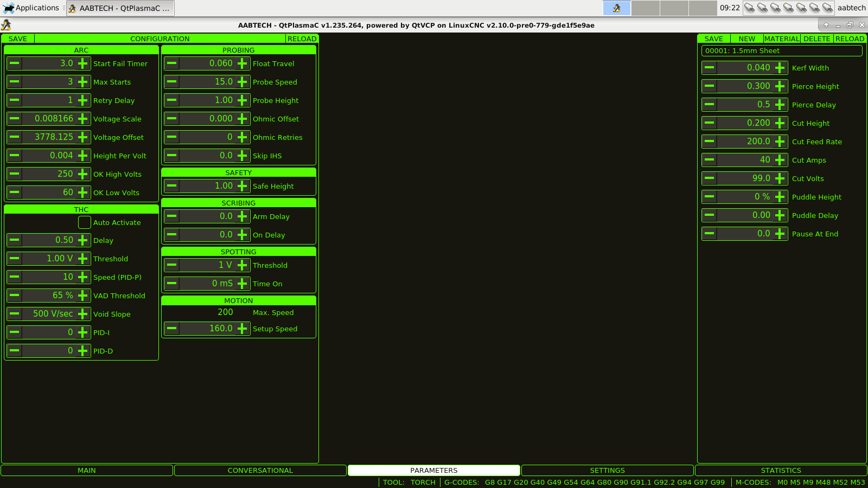Click the Voltage Offset value field

click(49, 137)
